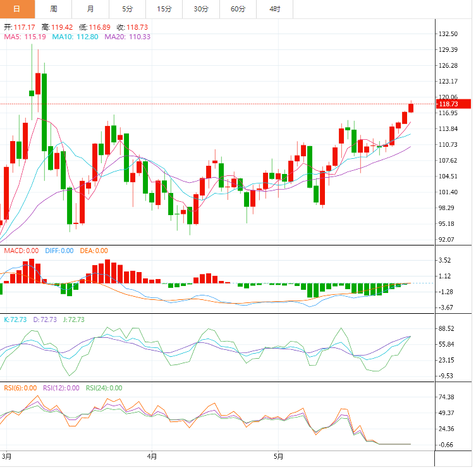This screenshot has height=472, width=476.
Task: Click the latest red candlestick at right
Action: 411,108
